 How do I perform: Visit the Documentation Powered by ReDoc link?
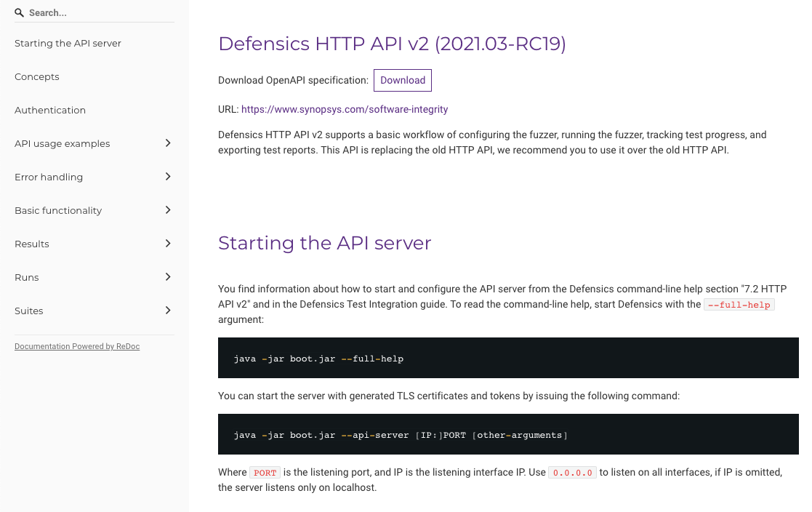click(x=77, y=346)
